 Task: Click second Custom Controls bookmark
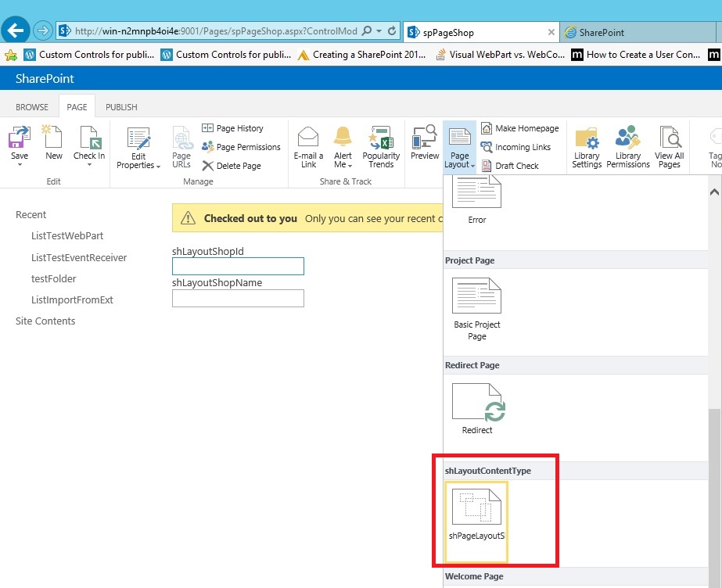point(226,55)
